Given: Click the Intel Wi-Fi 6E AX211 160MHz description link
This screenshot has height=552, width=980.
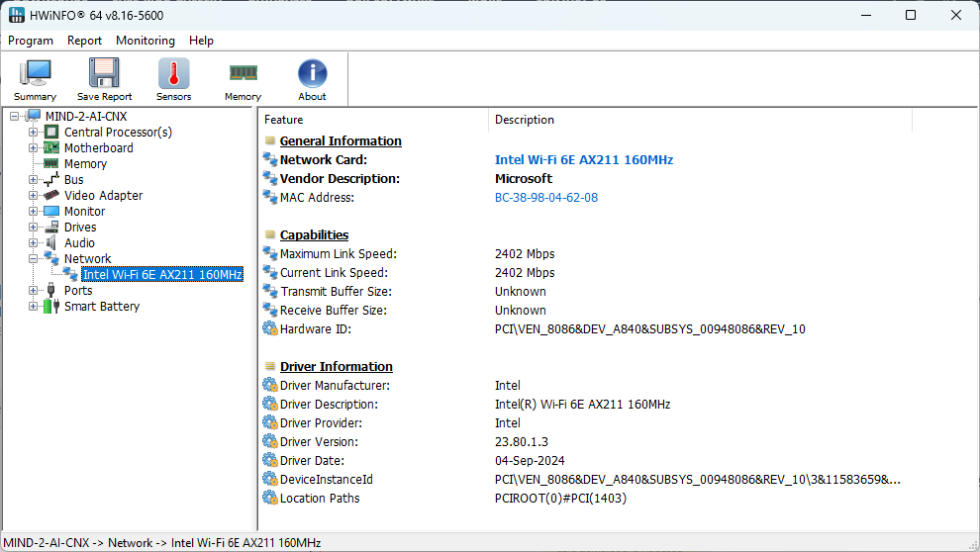Looking at the screenshot, I should pyautogui.click(x=584, y=160).
